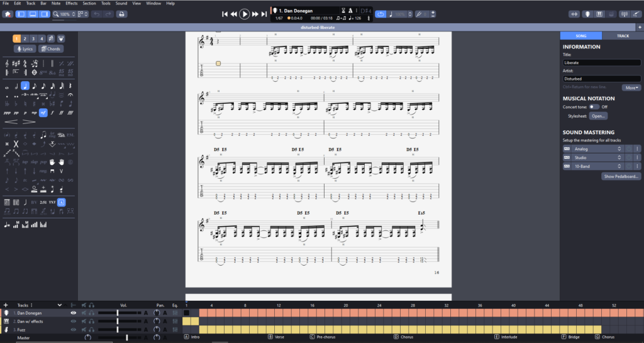The height and width of the screenshot is (343, 644).
Task: Click the section marker A tool
Action: tap(61, 202)
